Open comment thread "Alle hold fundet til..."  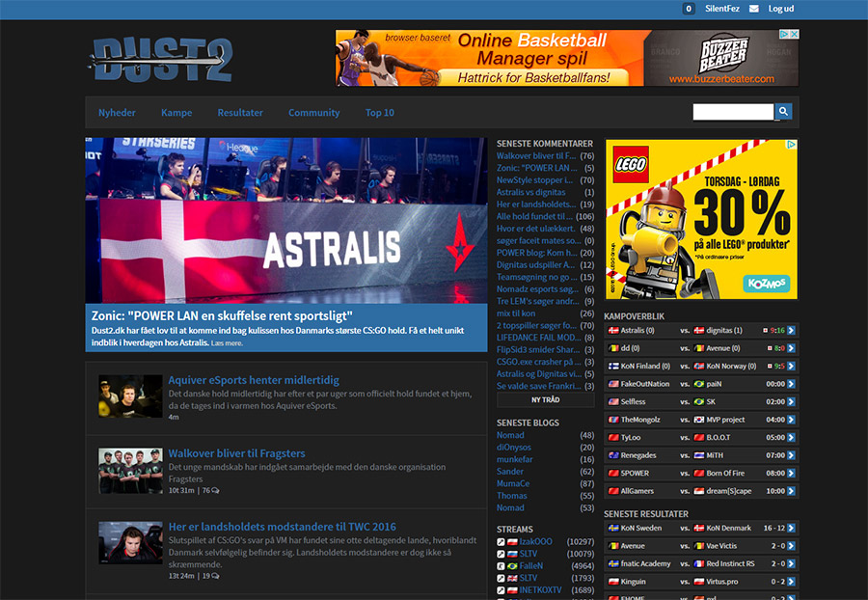[534, 216]
